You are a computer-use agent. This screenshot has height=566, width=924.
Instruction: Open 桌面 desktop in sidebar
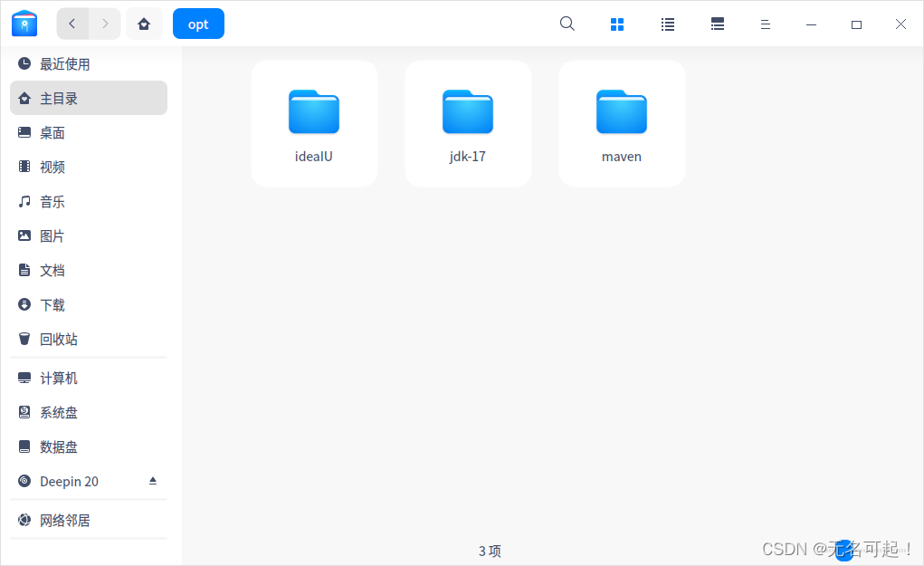click(89, 132)
